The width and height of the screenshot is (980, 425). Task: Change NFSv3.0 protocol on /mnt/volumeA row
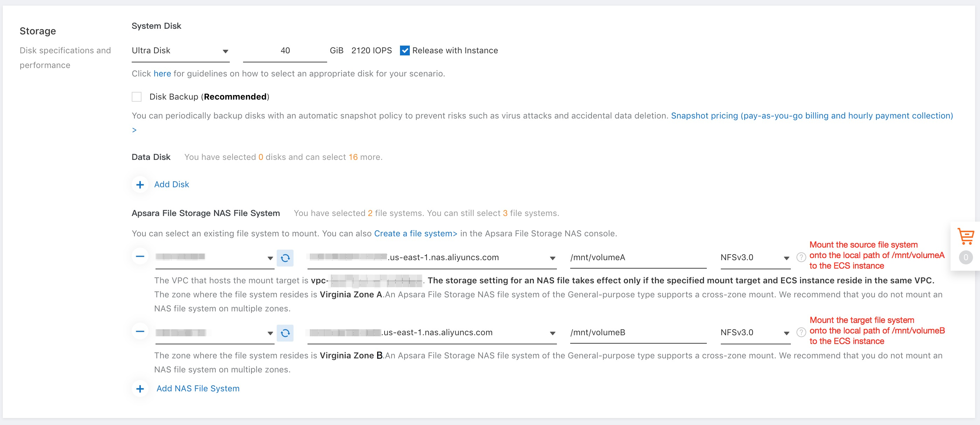755,258
